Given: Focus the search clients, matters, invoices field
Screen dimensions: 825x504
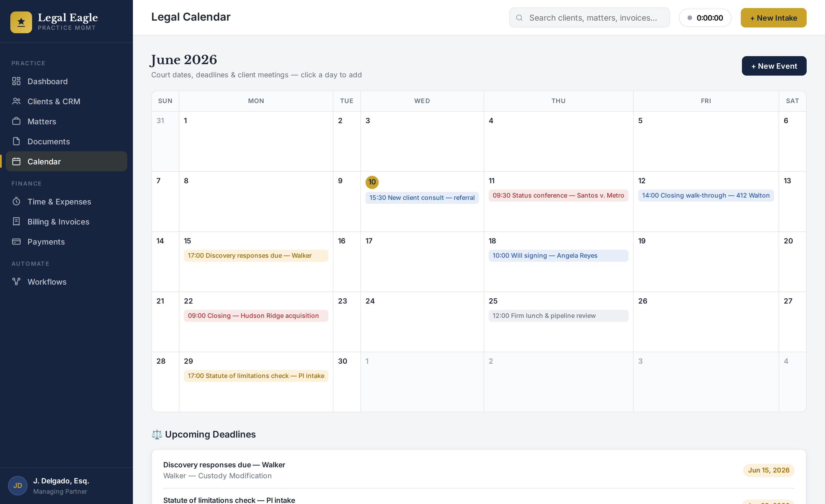Looking at the screenshot, I should 589,18.
